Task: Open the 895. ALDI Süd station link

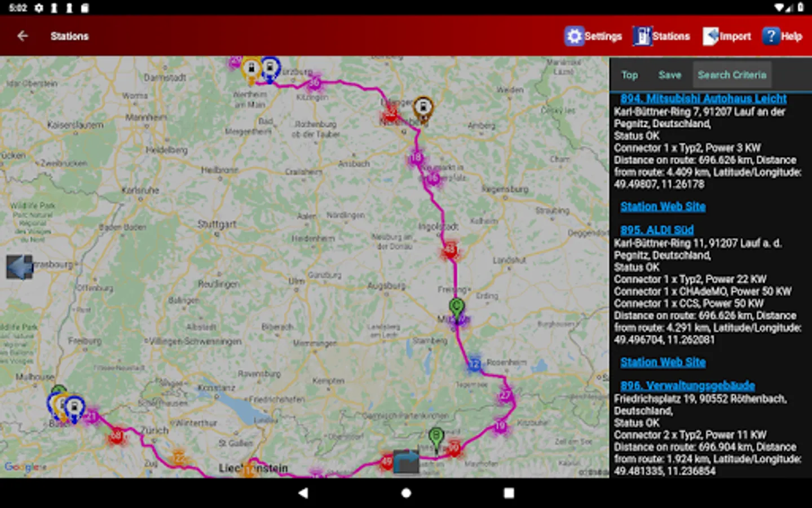Action: click(657, 230)
